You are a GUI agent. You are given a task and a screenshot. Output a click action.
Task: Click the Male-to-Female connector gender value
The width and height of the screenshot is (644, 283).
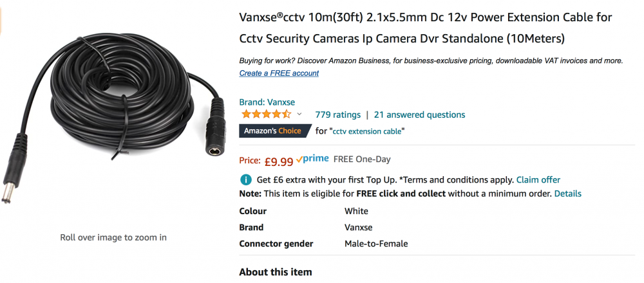tap(376, 244)
